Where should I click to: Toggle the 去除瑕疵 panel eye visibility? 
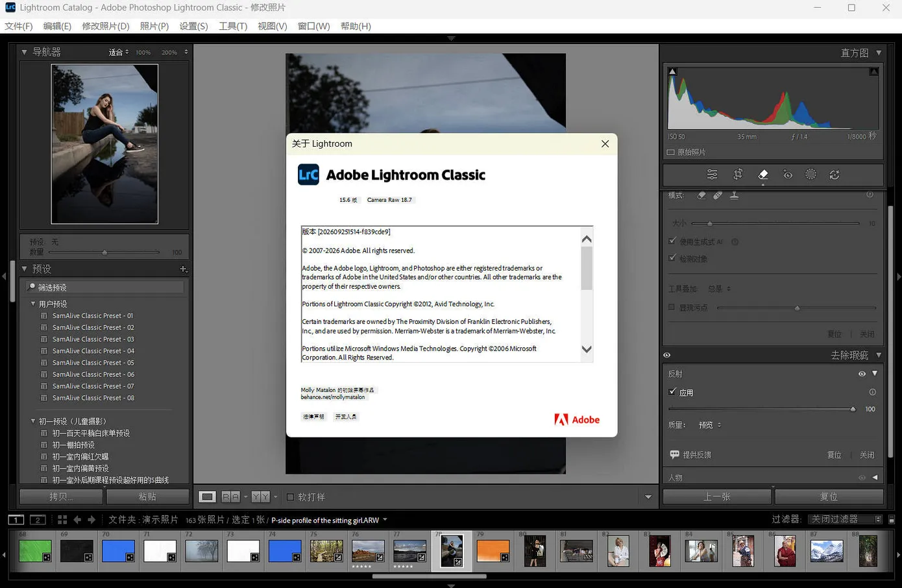[x=667, y=355]
